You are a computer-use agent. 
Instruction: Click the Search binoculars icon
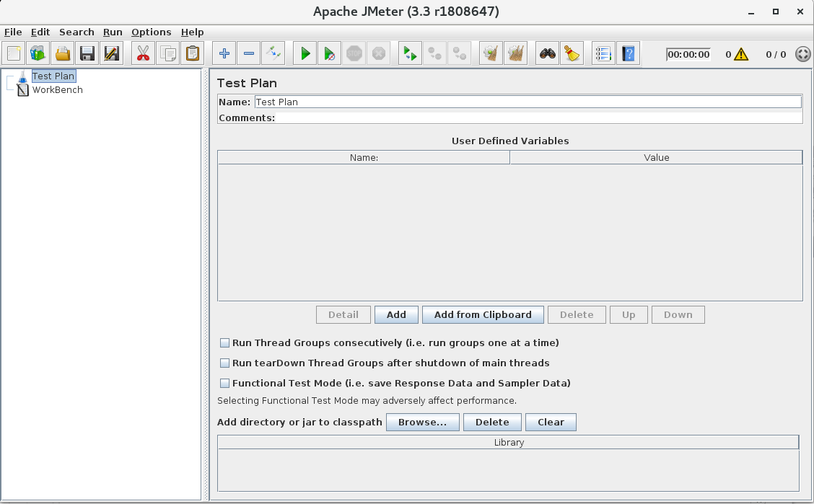(x=548, y=53)
